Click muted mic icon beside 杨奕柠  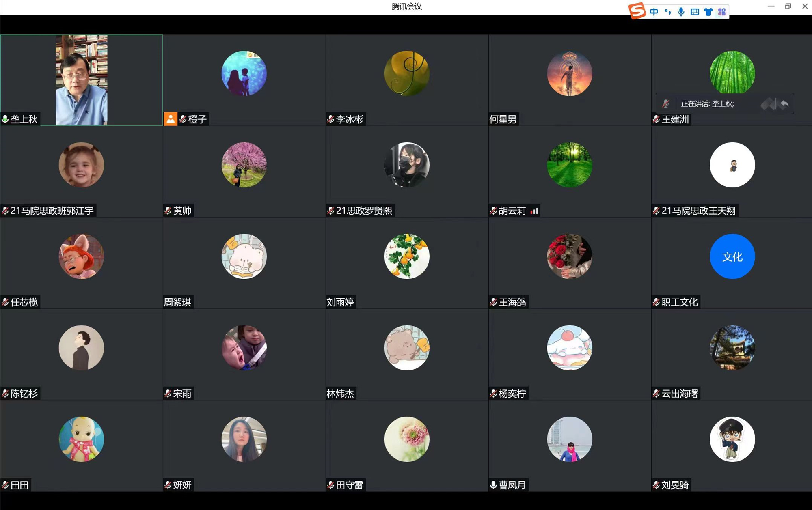pyautogui.click(x=493, y=394)
